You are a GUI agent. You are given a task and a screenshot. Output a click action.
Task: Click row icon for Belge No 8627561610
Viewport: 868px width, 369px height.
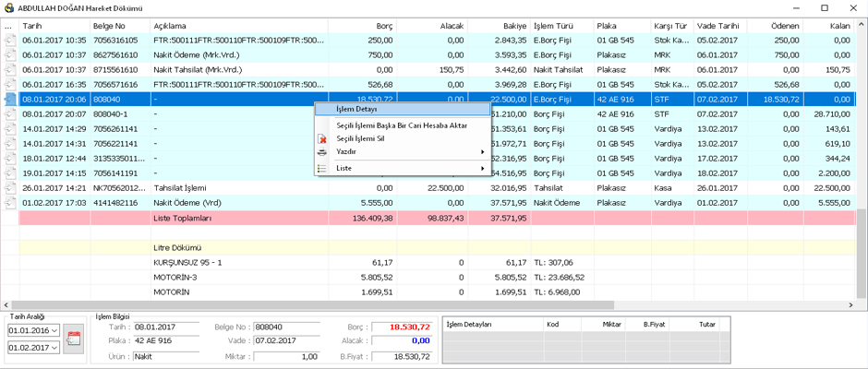(x=10, y=54)
